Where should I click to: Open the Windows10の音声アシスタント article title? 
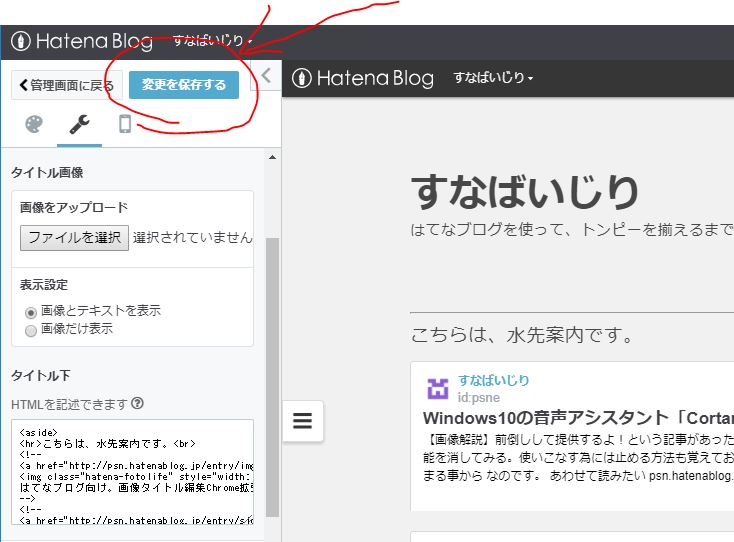coord(578,417)
